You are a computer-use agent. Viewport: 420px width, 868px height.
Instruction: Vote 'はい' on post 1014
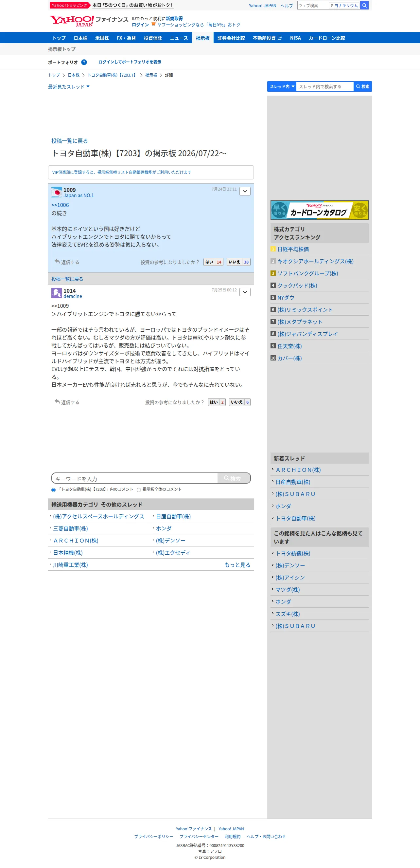217,402
